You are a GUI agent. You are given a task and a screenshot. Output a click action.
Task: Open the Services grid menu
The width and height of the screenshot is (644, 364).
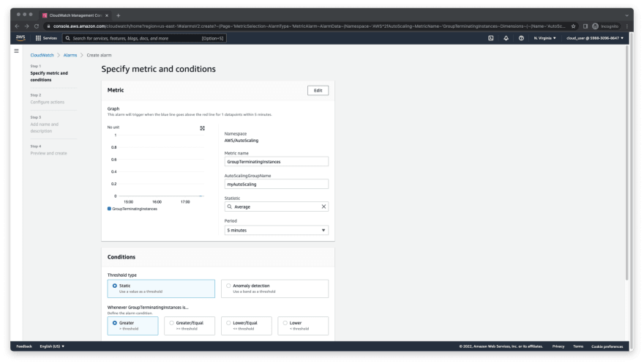coord(46,38)
